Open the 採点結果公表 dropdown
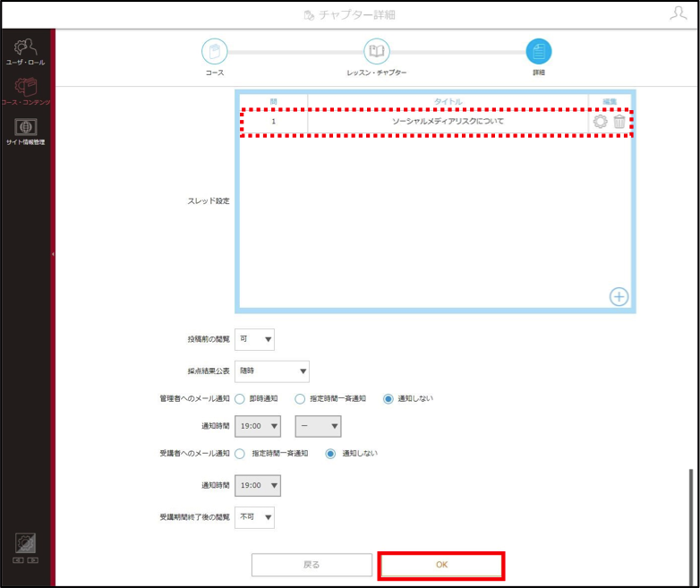Screen dimensions: 700x588 (x=272, y=371)
